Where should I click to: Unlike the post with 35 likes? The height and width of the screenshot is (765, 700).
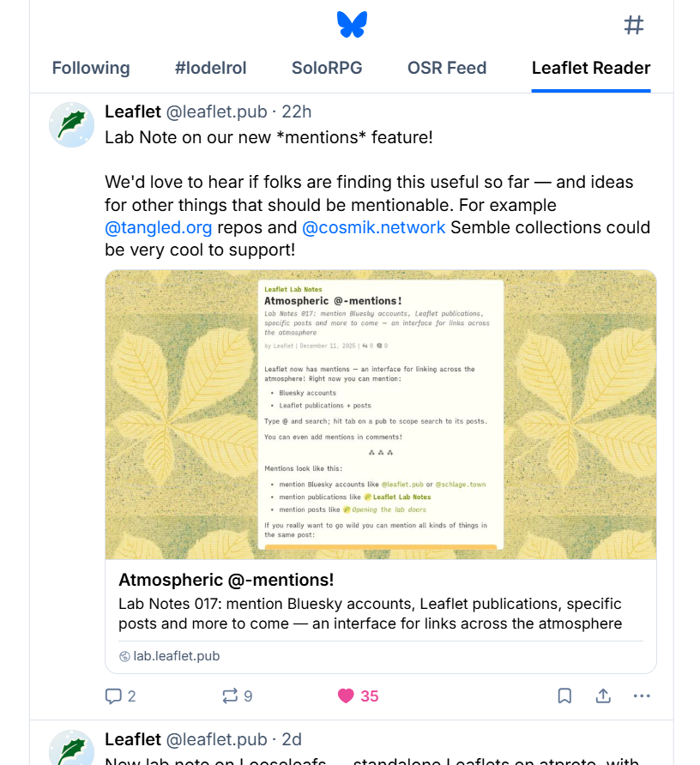346,696
